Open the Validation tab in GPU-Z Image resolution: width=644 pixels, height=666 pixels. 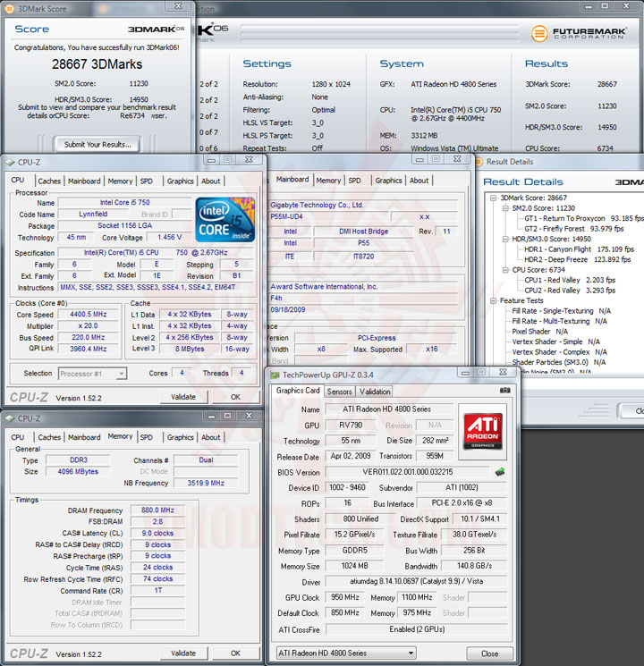(375, 392)
